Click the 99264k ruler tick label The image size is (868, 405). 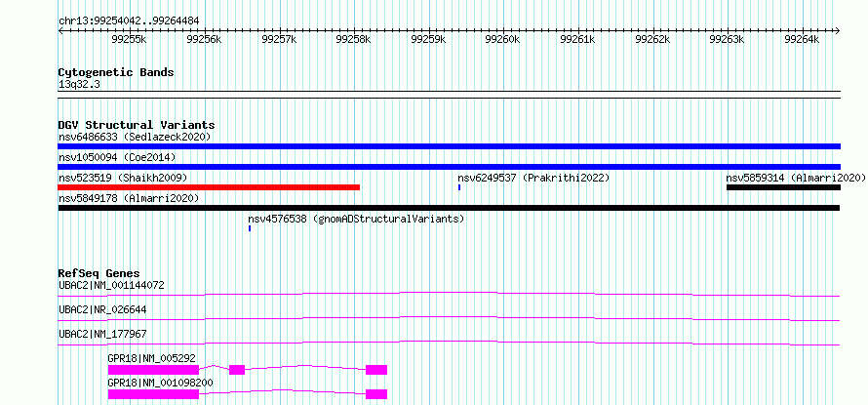[802, 39]
